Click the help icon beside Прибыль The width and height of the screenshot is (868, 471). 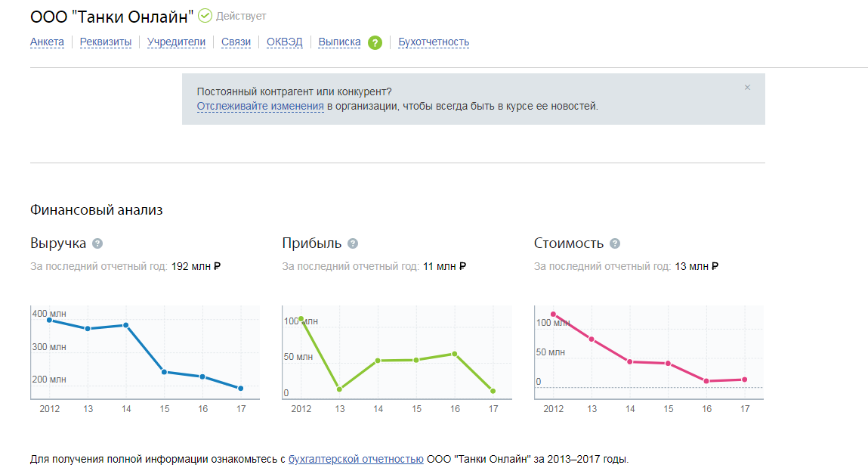[x=353, y=243]
